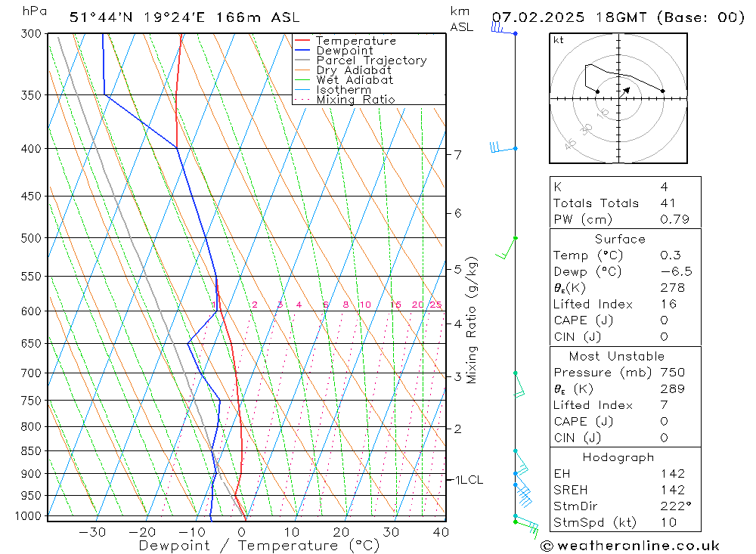Click the wind barb at 700 hPa

(x=519, y=385)
